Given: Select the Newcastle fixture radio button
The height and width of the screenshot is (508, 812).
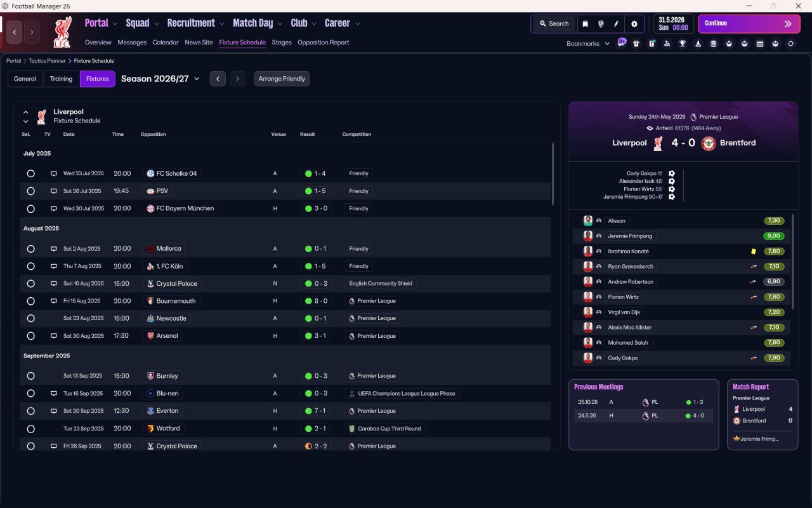Looking at the screenshot, I should point(30,318).
